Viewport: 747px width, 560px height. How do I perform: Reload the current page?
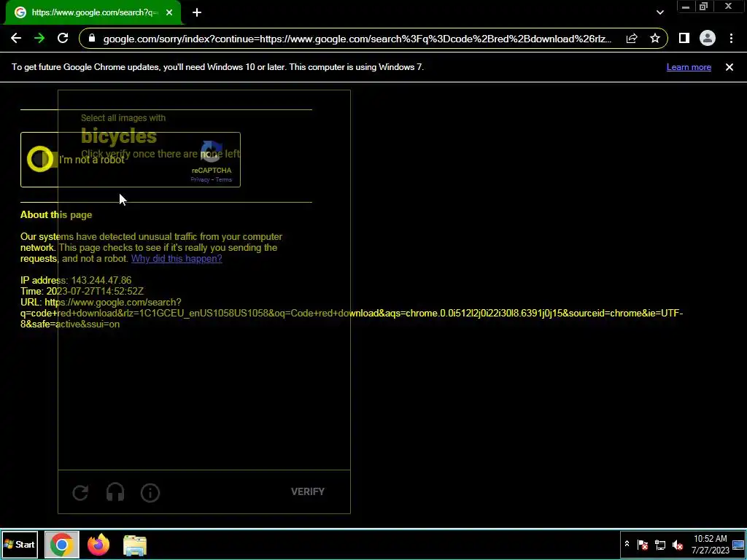(x=63, y=39)
